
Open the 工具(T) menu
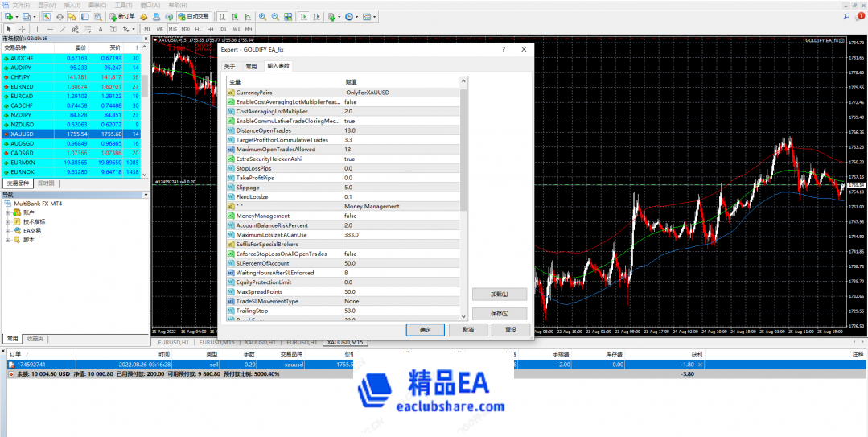pos(123,5)
